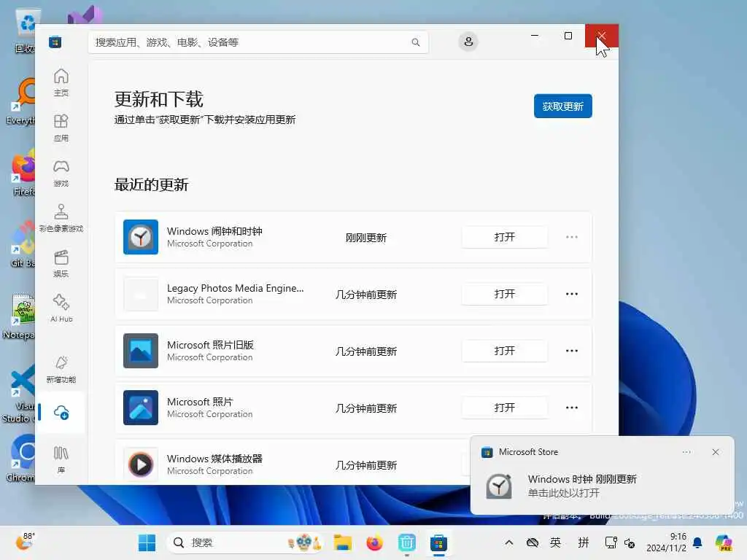Open Microsoft Photos with its Open button
This screenshot has height=560, width=747.
coord(505,408)
